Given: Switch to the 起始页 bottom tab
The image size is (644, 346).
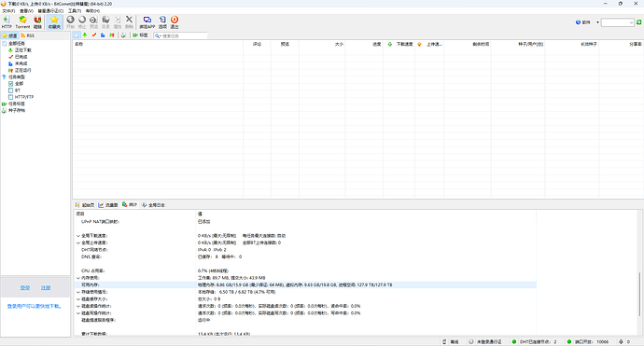Looking at the screenshot, I should [85, 205].
